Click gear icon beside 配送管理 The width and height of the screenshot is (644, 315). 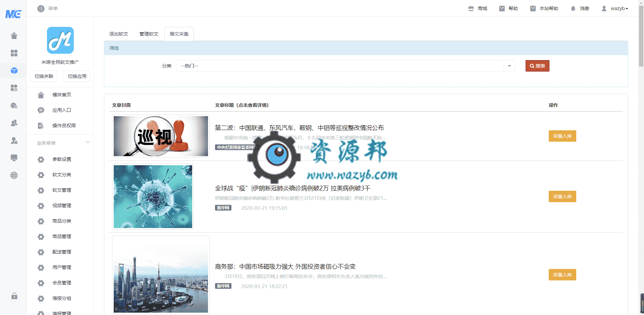click(x=41, y=252)
